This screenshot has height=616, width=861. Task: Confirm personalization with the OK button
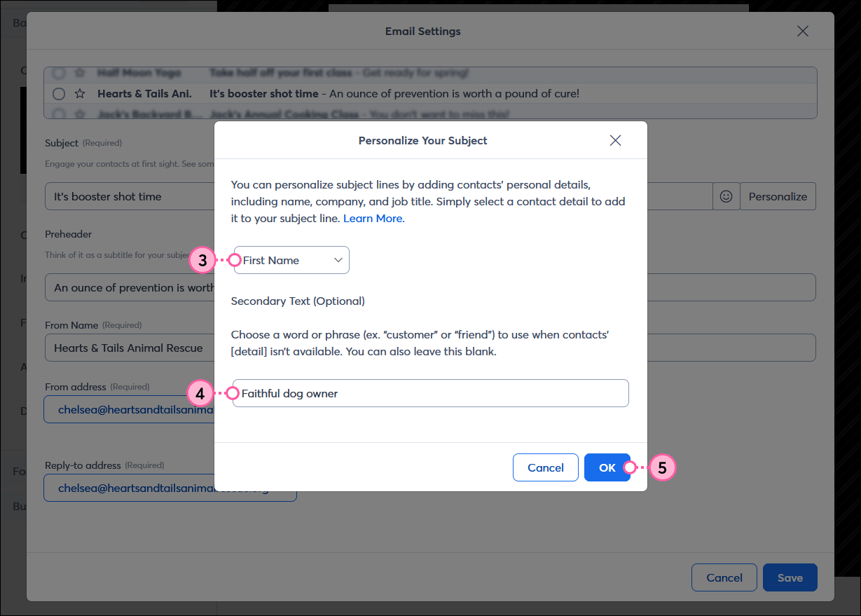[x=607, y=467]
